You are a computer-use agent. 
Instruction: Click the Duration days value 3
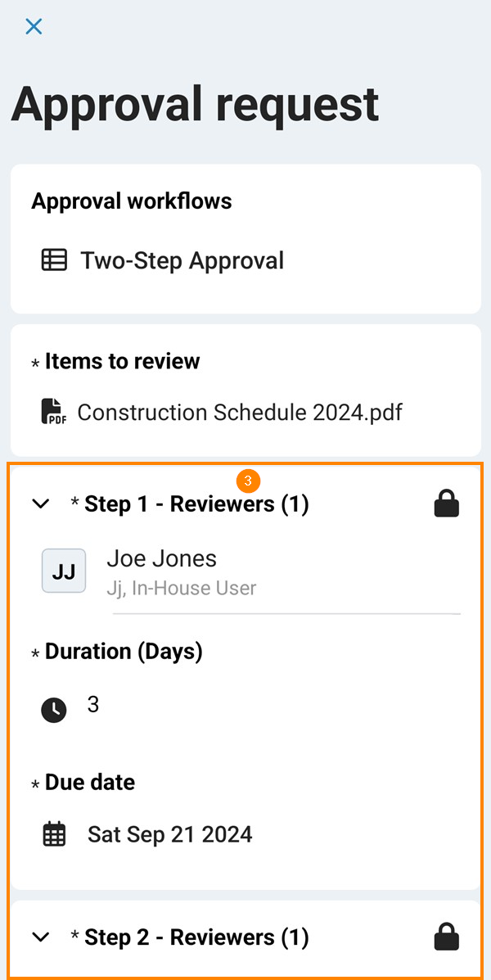(x=93, y=704)
